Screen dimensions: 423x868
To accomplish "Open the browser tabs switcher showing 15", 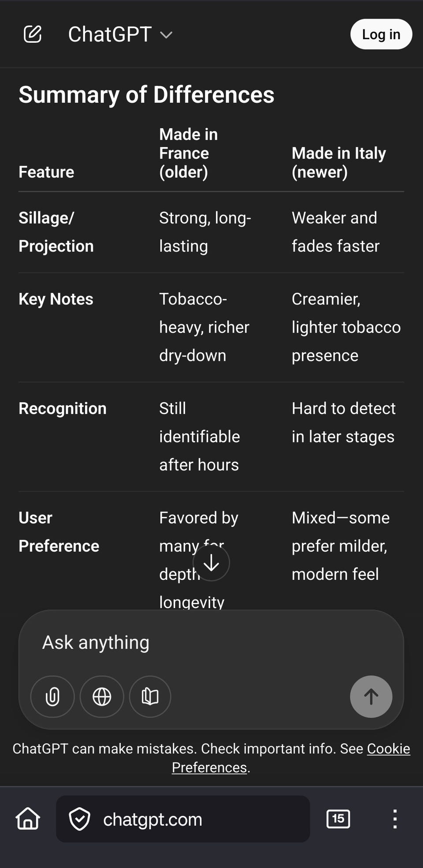I will (338, 819).
